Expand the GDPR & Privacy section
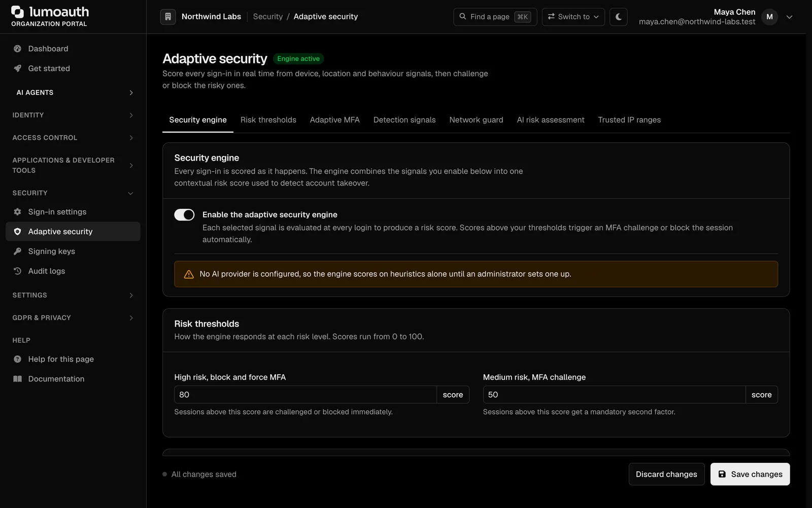 73,318
